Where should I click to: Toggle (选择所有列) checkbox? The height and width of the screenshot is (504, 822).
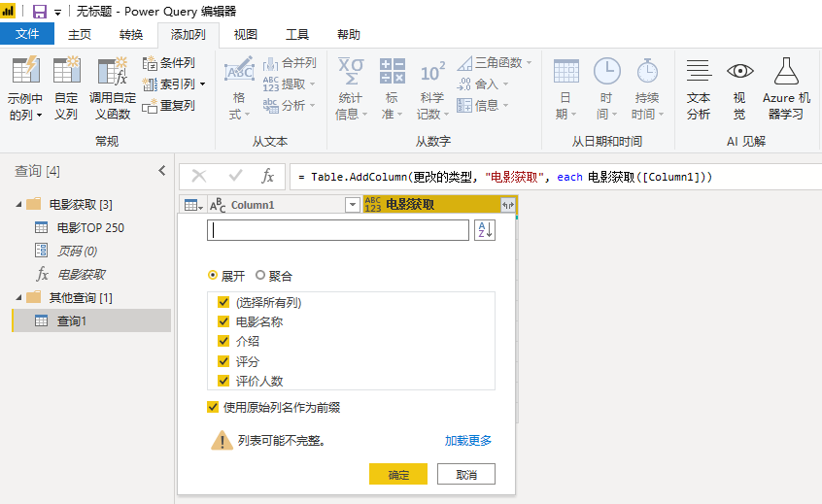(223, 302)
